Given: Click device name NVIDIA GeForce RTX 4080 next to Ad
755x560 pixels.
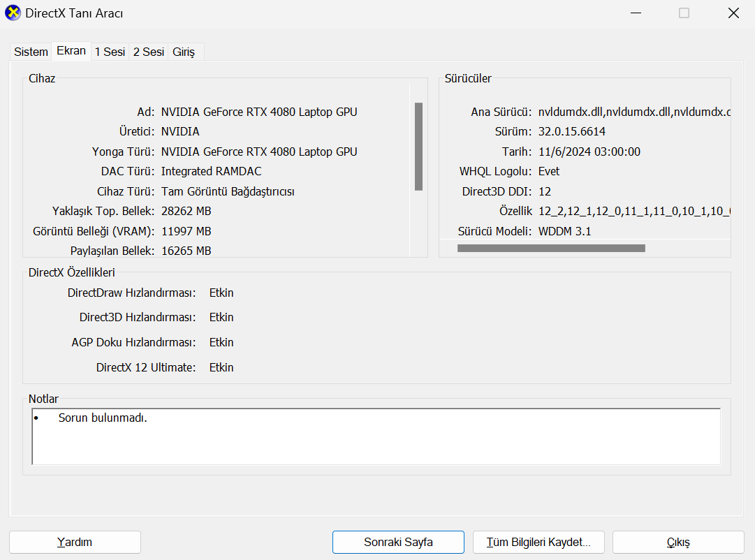Looking at the screenshot, I should tap(259, 112).
